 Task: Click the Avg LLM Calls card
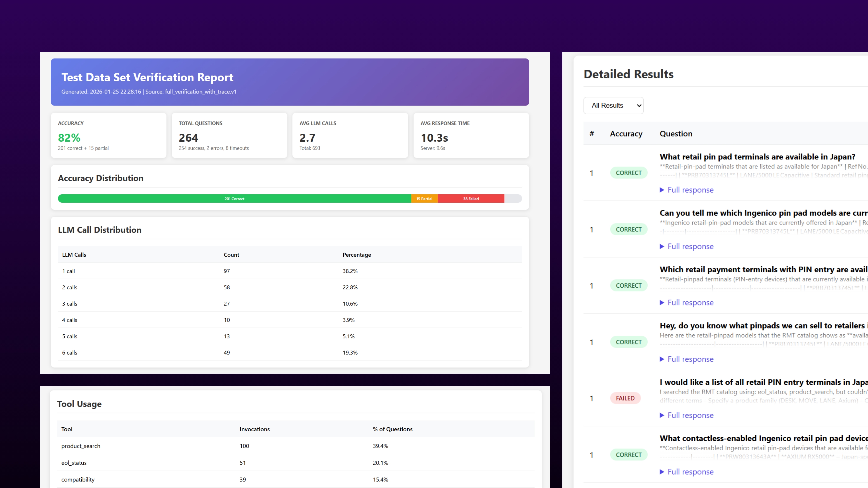tap(350, 135)
